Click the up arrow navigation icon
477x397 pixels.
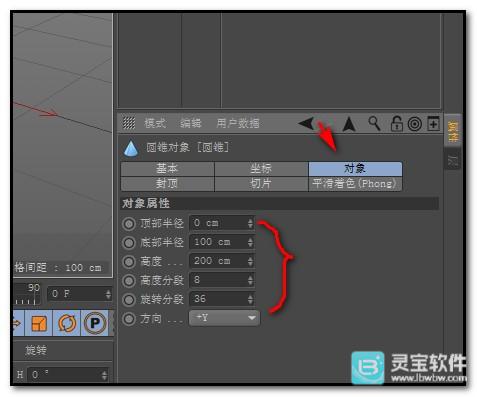[x=349, y=124]
